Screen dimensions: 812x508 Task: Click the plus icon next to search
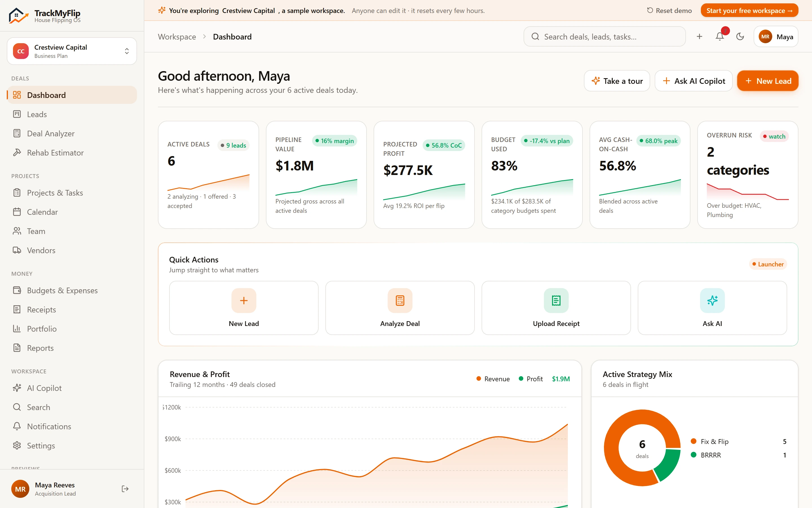tap(699, 37)
